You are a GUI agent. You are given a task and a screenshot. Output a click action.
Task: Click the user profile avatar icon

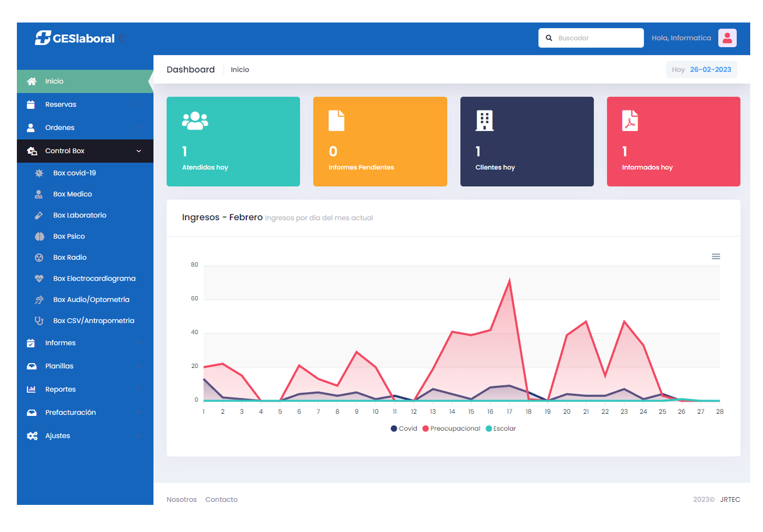pos(727,38)
